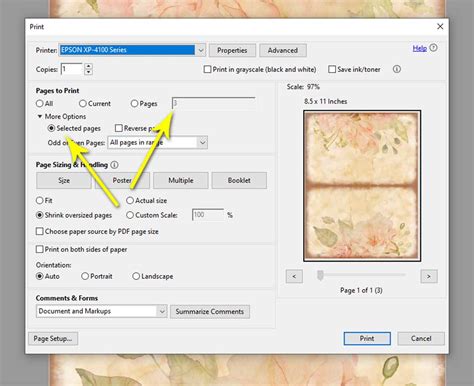The image size is (474, 386).
Task: Select the Fit sizing option
Action: click(40, 200)
